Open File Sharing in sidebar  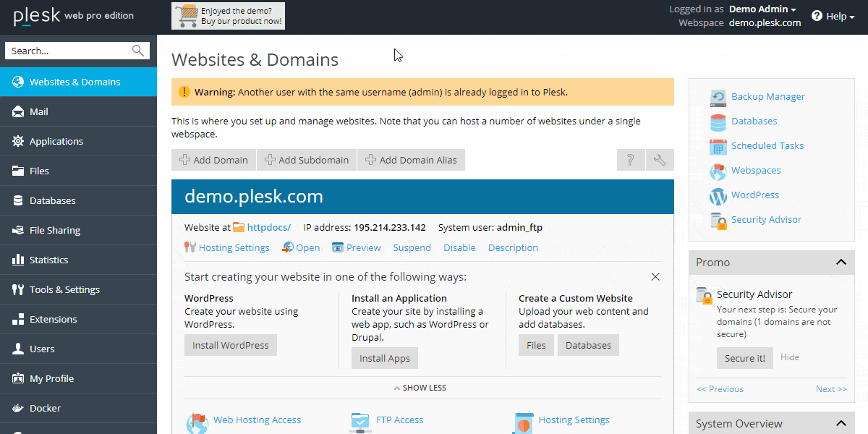pyautogui.click(x=78, y=230)
